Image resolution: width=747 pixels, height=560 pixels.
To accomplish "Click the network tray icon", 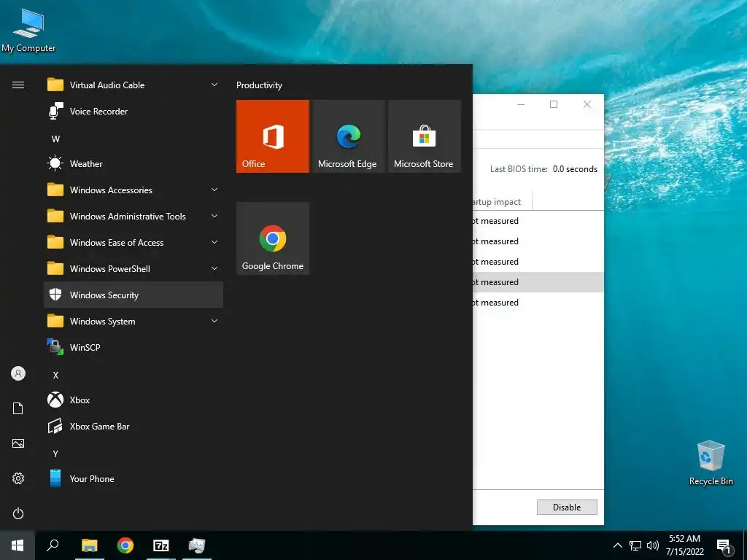I will coord(635,545).
